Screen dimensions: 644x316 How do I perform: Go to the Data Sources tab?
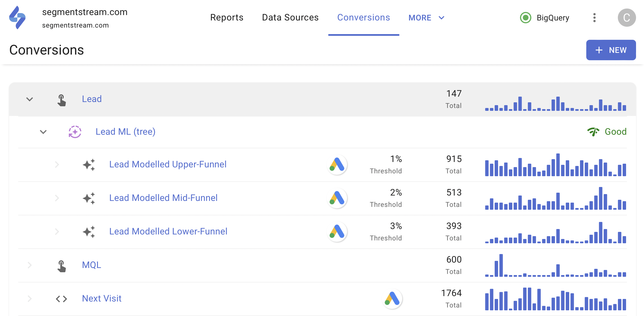pyautogui.click(x=290, y=18)
